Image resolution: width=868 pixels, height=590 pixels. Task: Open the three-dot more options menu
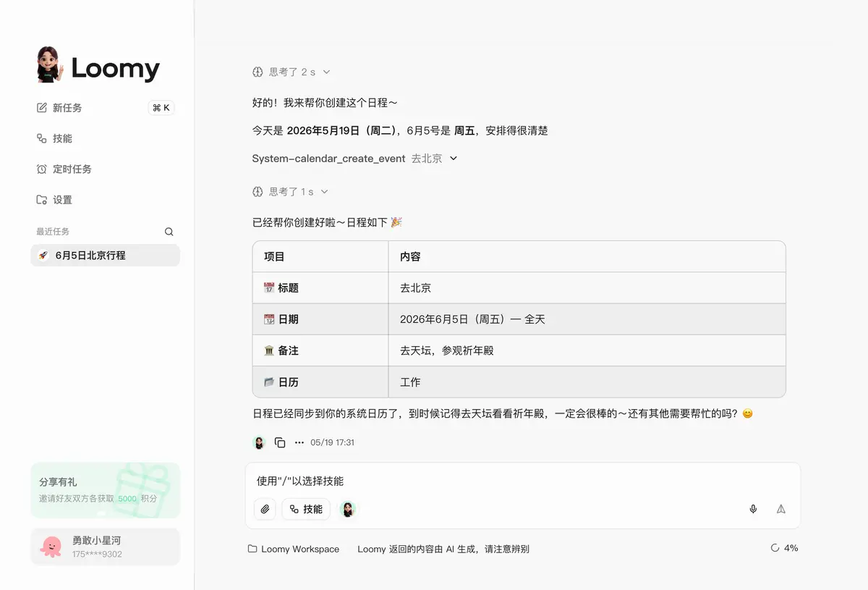[299, 442]
